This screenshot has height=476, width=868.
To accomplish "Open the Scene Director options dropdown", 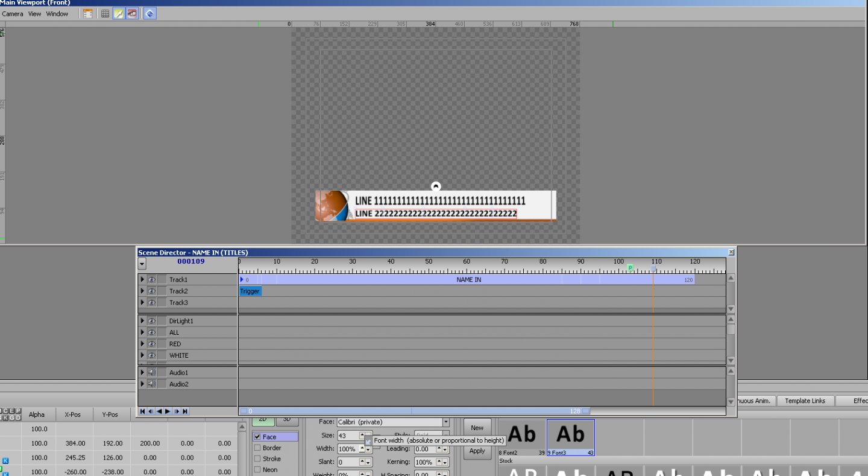I will tap(142, 264).
